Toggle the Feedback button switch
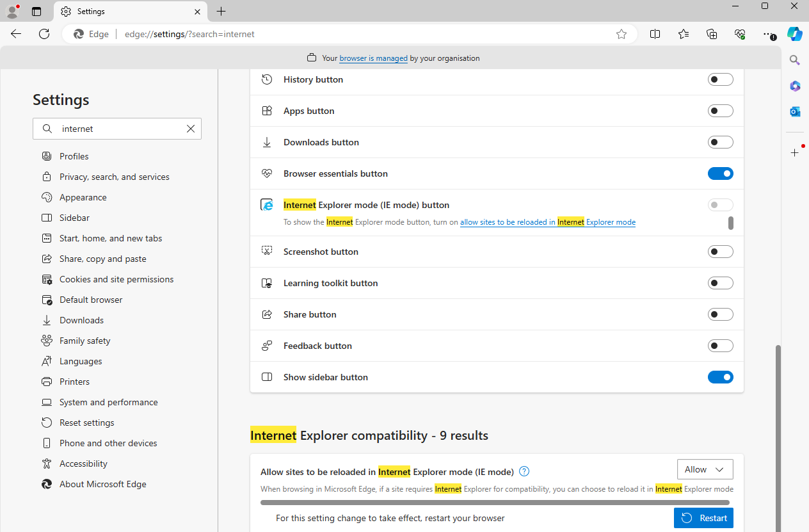This screenshot has width=809, height=532. click(721, 346)
